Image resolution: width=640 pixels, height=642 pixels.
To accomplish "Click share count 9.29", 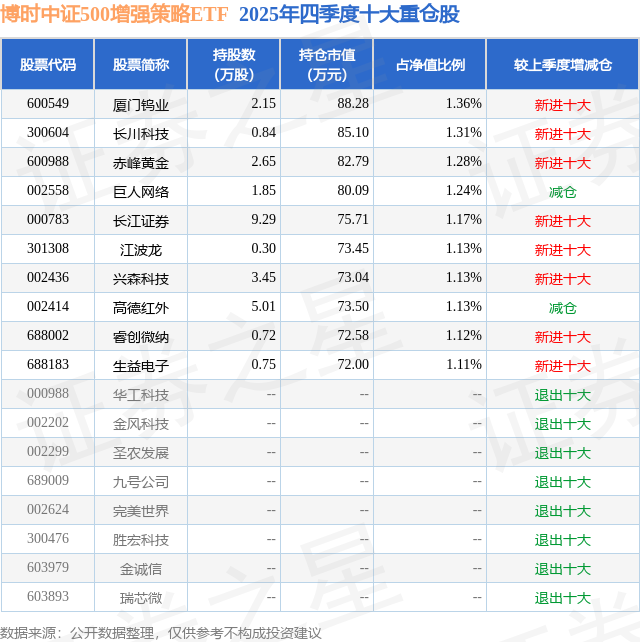I will [263, 219].
